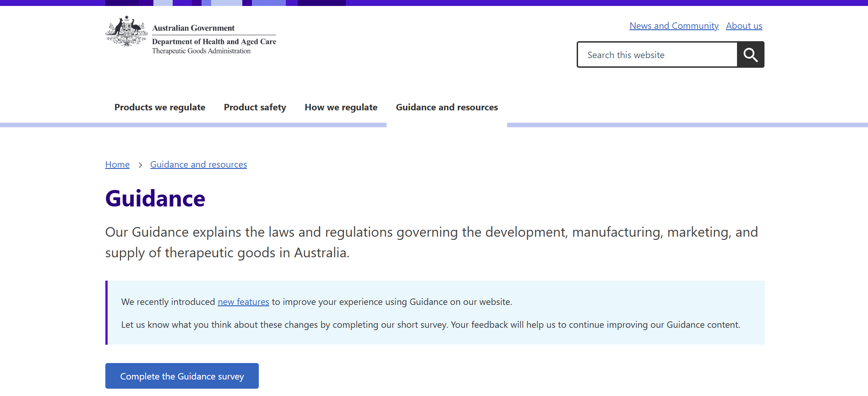This screenshot has width=868, height=396.
Task: Click the survey feedback notice text
Action: [x=430, y=325]
